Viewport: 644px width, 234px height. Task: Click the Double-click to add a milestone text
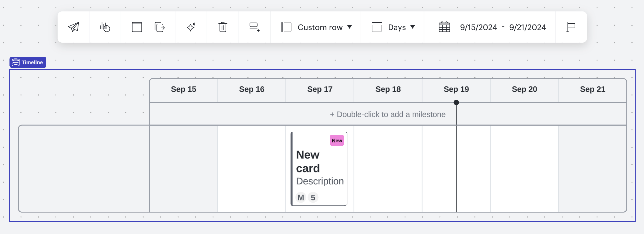click(x=388, y=114)
